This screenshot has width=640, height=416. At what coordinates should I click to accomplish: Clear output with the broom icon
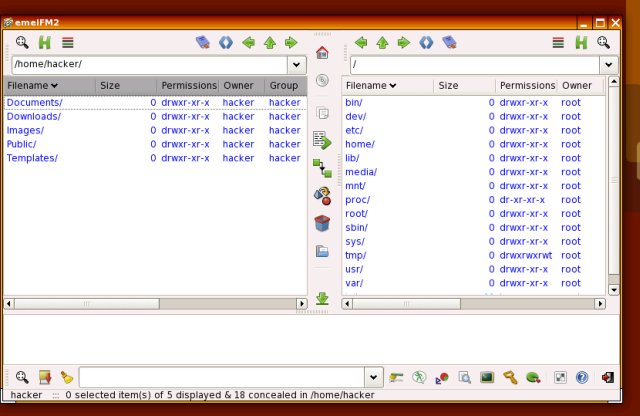[67, 377]
